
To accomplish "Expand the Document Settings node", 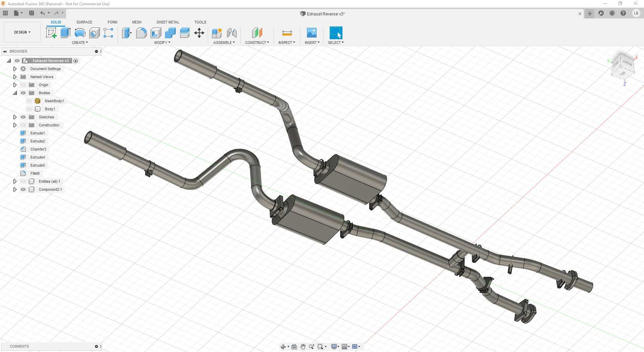I will tap(15, 69).
